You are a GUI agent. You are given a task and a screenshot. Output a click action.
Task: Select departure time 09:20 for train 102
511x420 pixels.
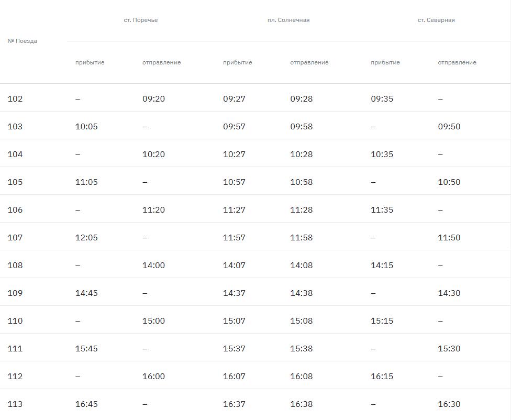pyautogui.click(x=153, y=99)
